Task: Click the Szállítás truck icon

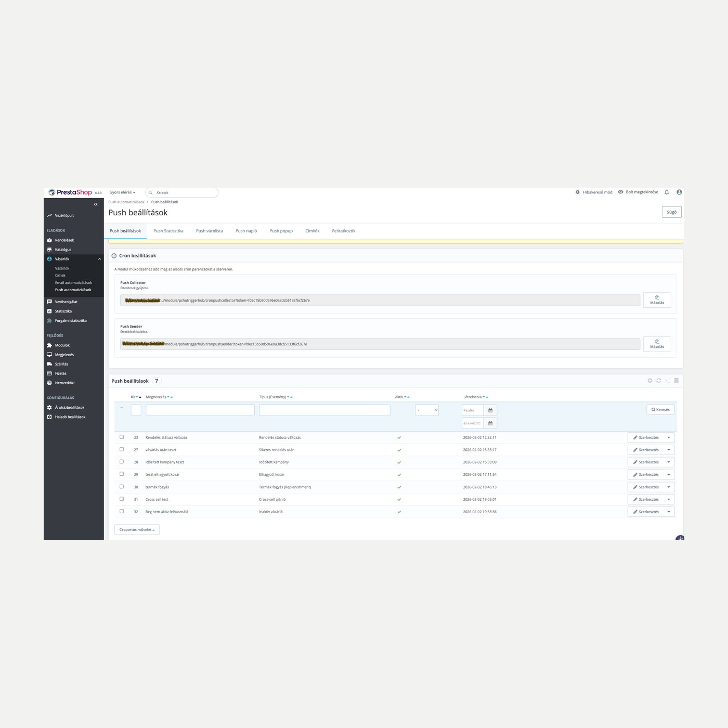Action: [x=49, y=364]
